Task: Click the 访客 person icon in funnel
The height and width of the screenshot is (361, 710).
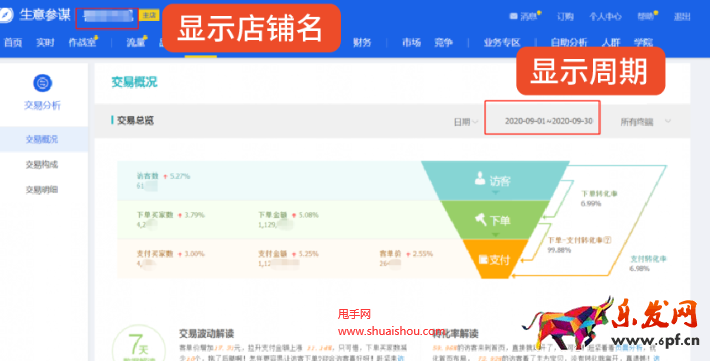Action: (x=480, y=178)
